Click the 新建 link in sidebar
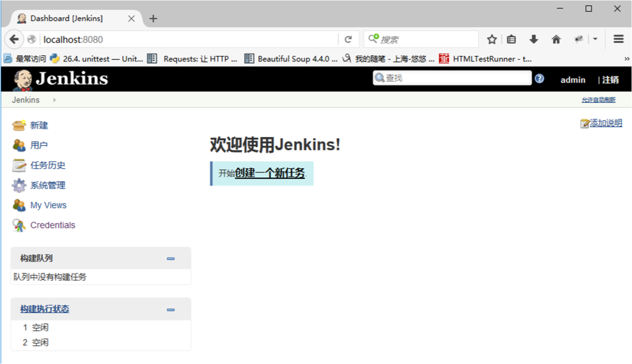Viewport: 632px width, 364px height. (x=39, y=125)
